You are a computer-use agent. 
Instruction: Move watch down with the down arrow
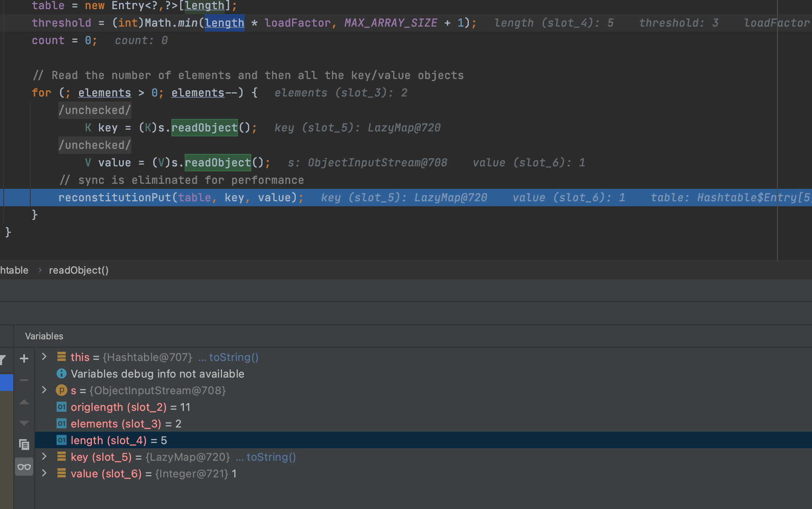pyautogui.click(x=24, y=423)
